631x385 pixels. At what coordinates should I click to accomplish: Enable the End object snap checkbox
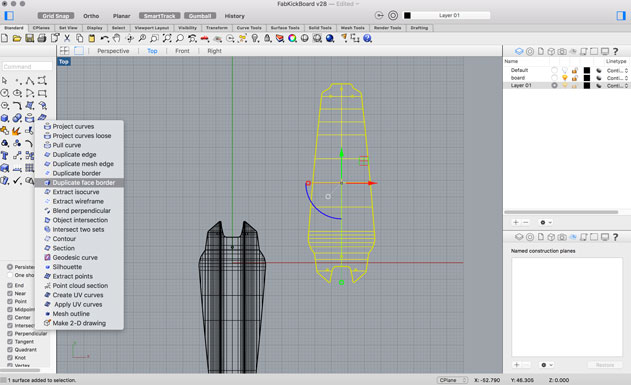(x=10, y=285)
